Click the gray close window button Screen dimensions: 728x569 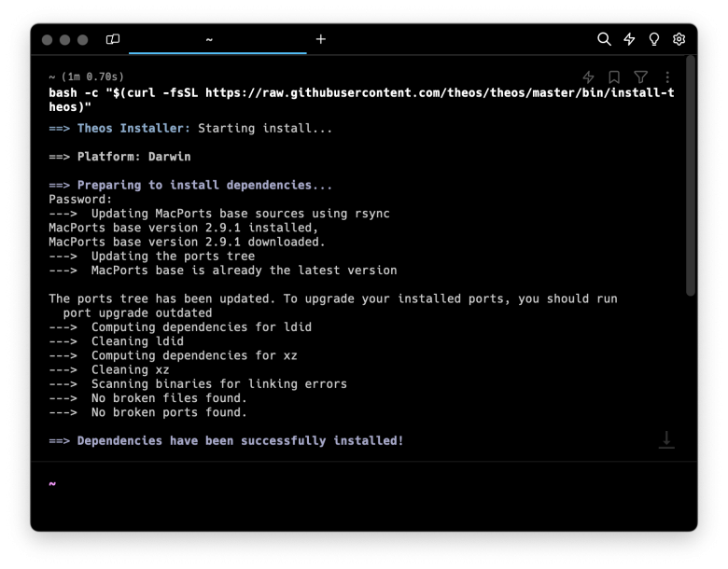pyautogui.click(x=47, y=40)
